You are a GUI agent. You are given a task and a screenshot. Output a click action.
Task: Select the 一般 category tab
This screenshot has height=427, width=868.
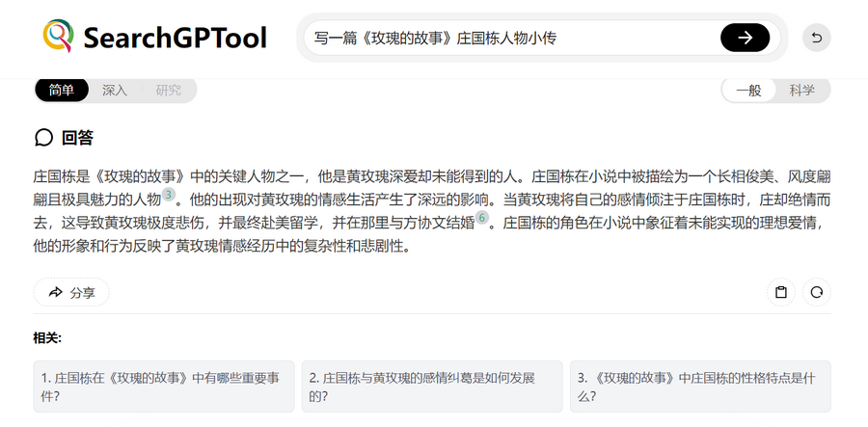click(x=748, y=90)
